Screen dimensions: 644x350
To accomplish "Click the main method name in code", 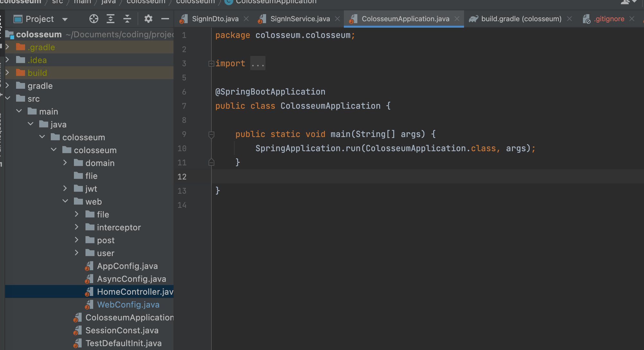I will tap(341, 134).
